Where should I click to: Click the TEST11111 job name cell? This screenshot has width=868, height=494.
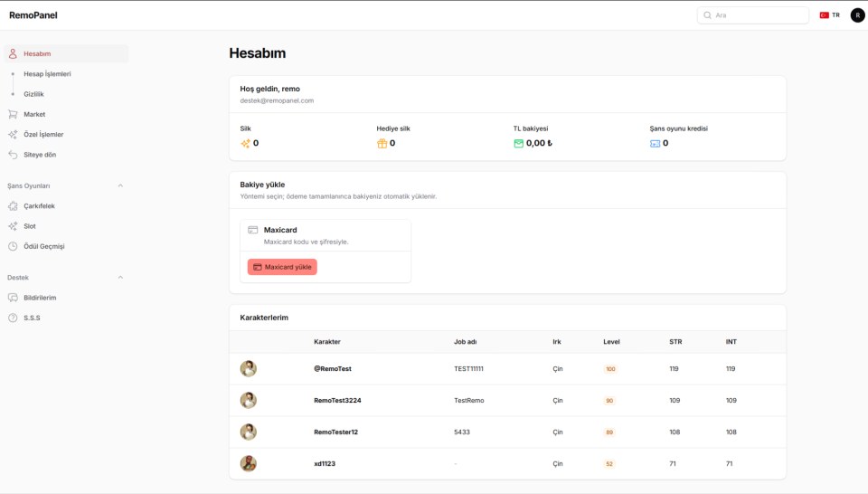[469, 369]
